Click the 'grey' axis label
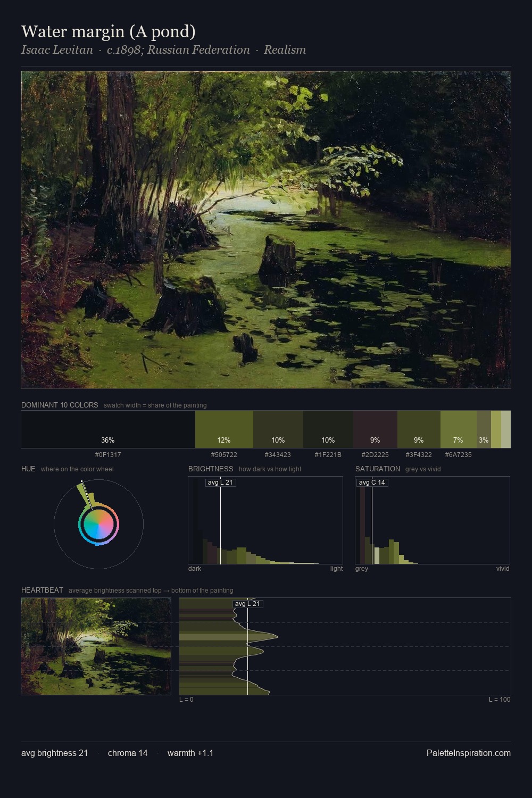The height and width of the screenshot is (798, 532). (362, 569)
